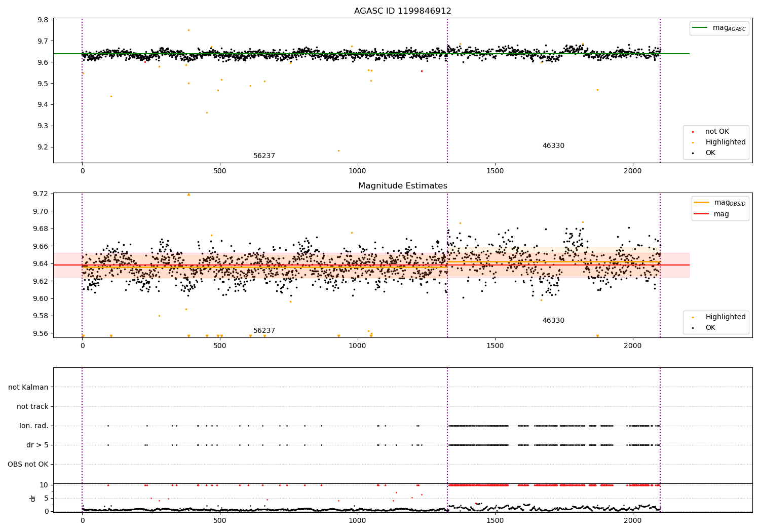This screenshot has height=532, width=760.
Task: Click the '1000' x-tick under the top plot
Action: click(x=358, y=172)
